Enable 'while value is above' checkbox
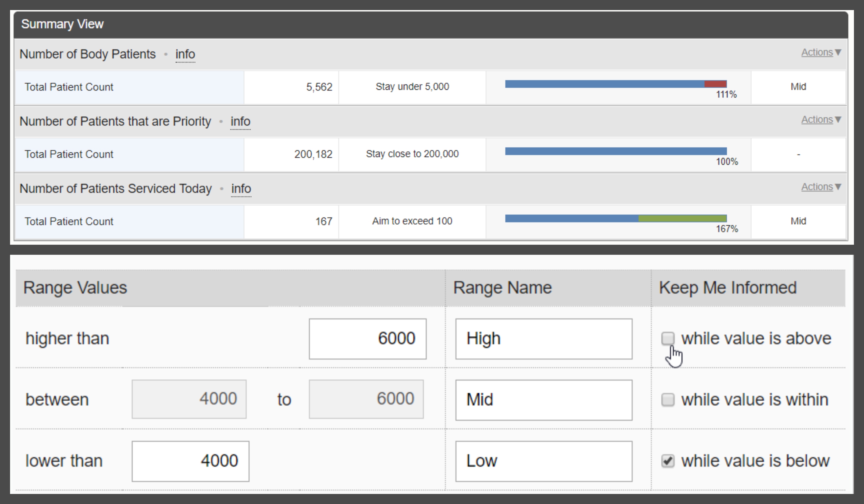This screenshot has width=864, height=504. (x=668, y=338)
